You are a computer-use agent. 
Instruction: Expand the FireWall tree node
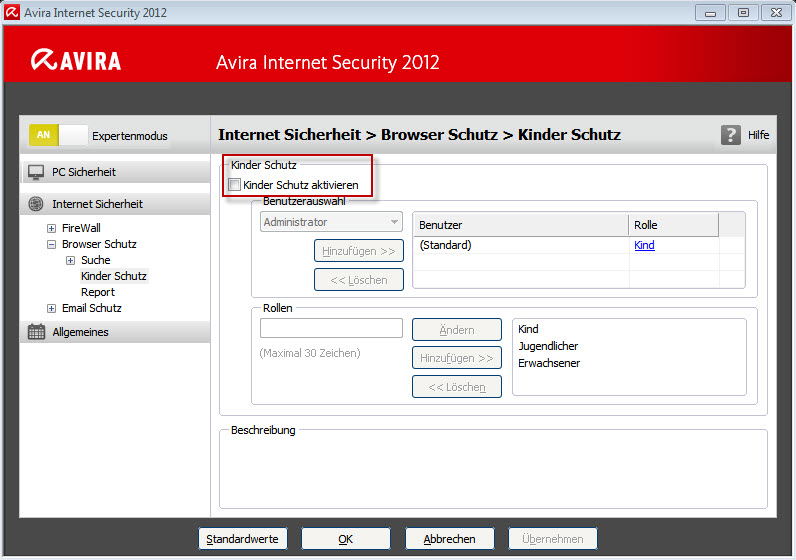point(51,228)
